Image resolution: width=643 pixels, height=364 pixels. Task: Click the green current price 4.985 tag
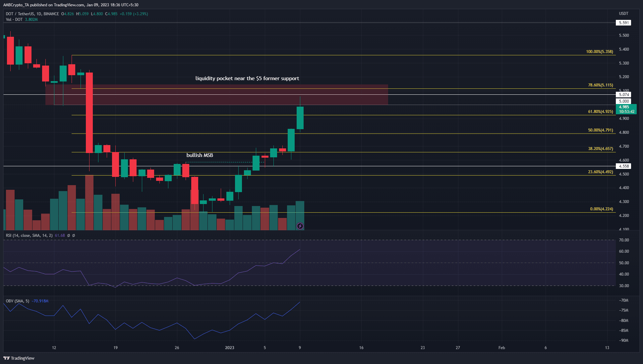[626, 109]
